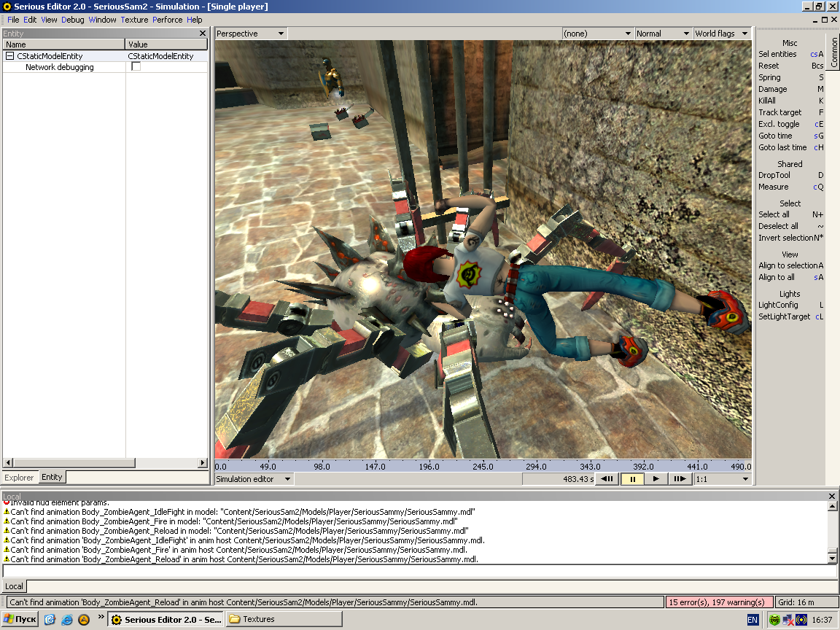
Task: Enable the Network debugging checkbox
Action: 136,66
